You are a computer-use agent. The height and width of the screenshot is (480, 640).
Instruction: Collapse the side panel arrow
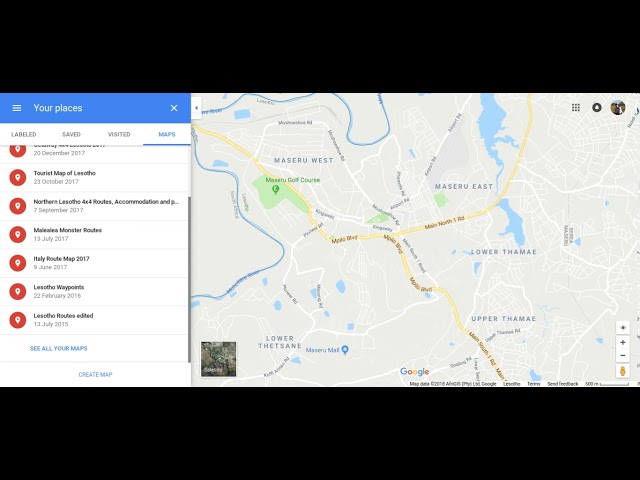click(x=196, y=108)
